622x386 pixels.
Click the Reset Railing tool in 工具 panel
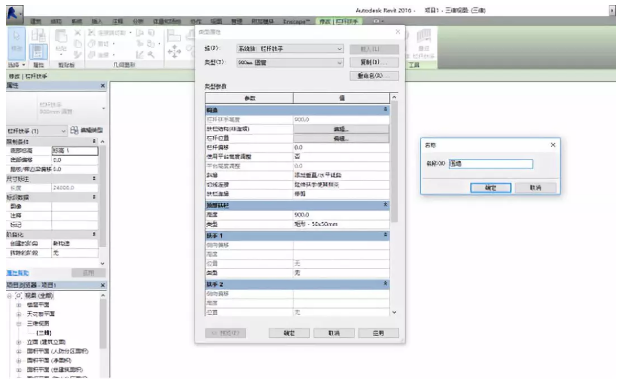click(x=424, y=44)
